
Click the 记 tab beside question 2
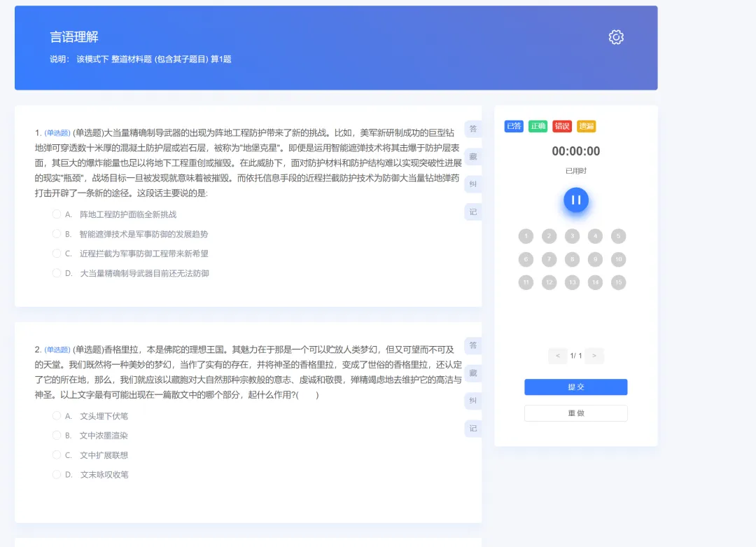473,429
